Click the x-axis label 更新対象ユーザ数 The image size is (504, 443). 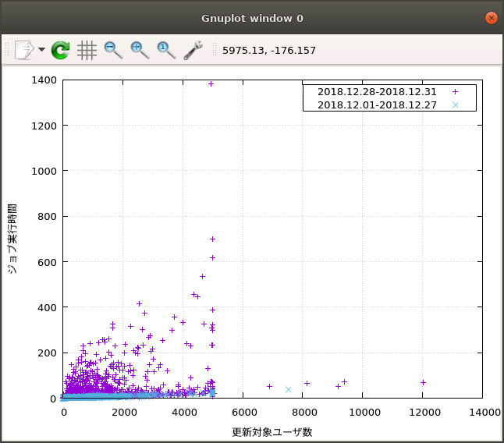coord(272,431)
